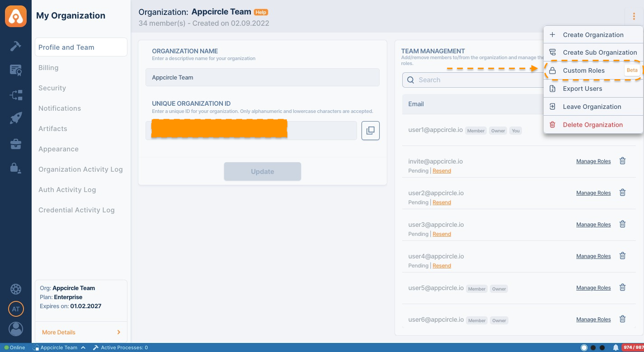Manage Roles for user3@appcircle.io

pos(593,225)
